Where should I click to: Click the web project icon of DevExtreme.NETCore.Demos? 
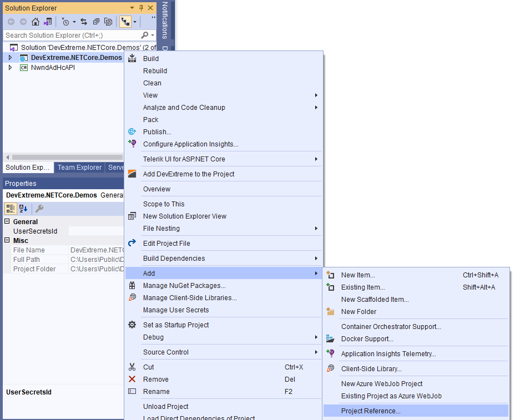24,58
